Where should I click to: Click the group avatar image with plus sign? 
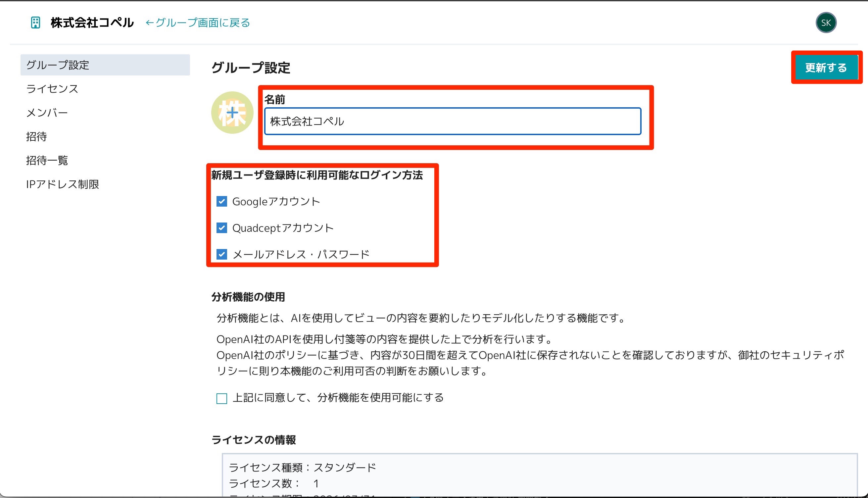pos(232,113)
